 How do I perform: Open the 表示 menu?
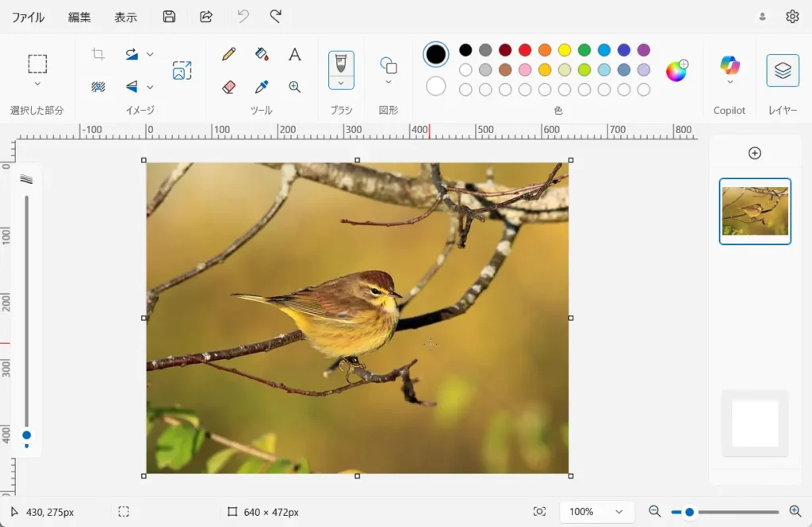point(125,17)
